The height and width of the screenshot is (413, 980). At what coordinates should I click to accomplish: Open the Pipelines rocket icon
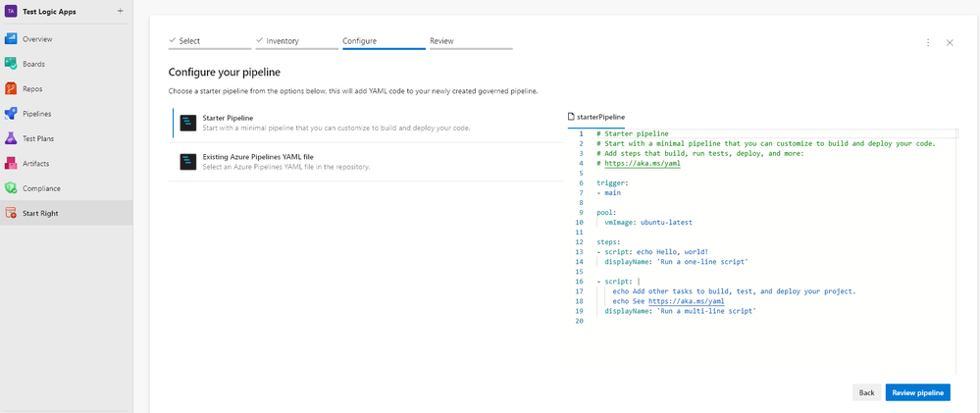pyautogui.click(x=11, y=114)
